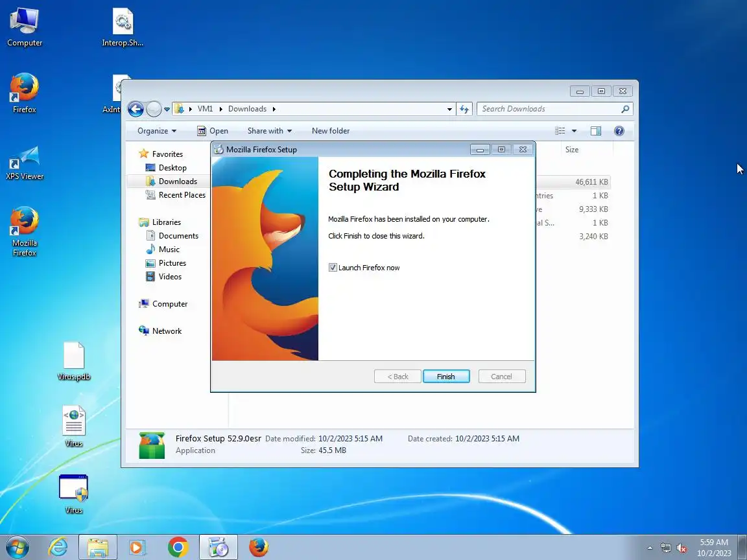Select the Interop.Sh... file icon on desktop
The width and height of the screenshot is (747, 560).
pyautogui.click(x=123, y=27)
